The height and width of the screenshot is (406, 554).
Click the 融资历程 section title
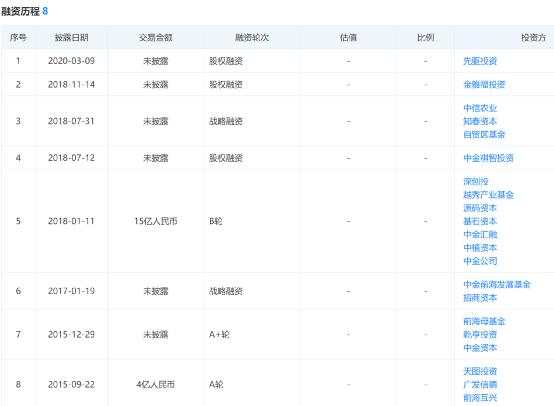click(20, 11)
